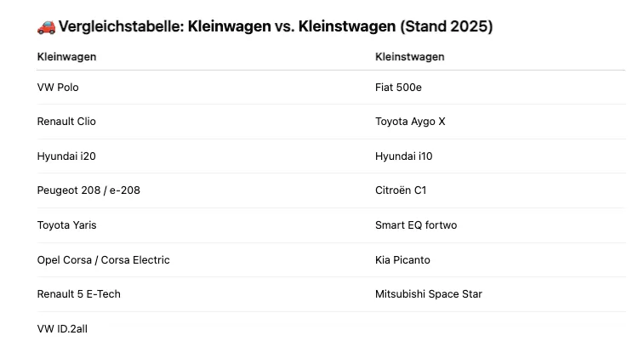Click the empty cell beside VW ID.2all

pos(499,329)
